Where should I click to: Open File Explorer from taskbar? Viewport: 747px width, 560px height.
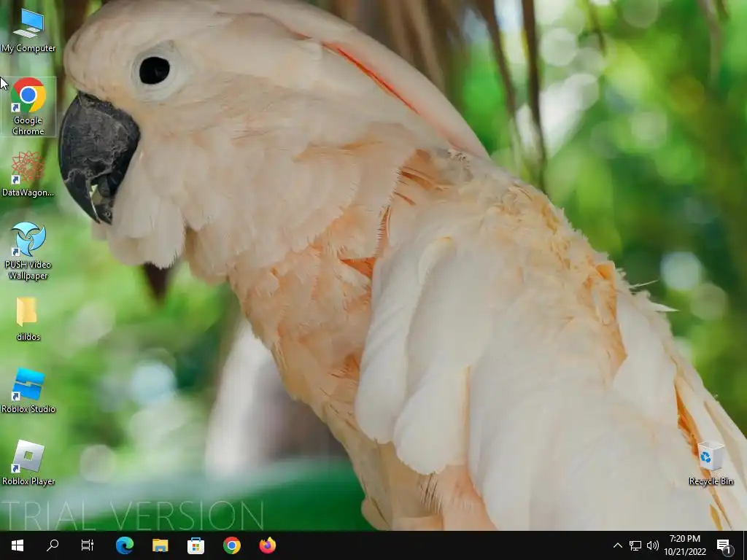(x=160, y=545)
